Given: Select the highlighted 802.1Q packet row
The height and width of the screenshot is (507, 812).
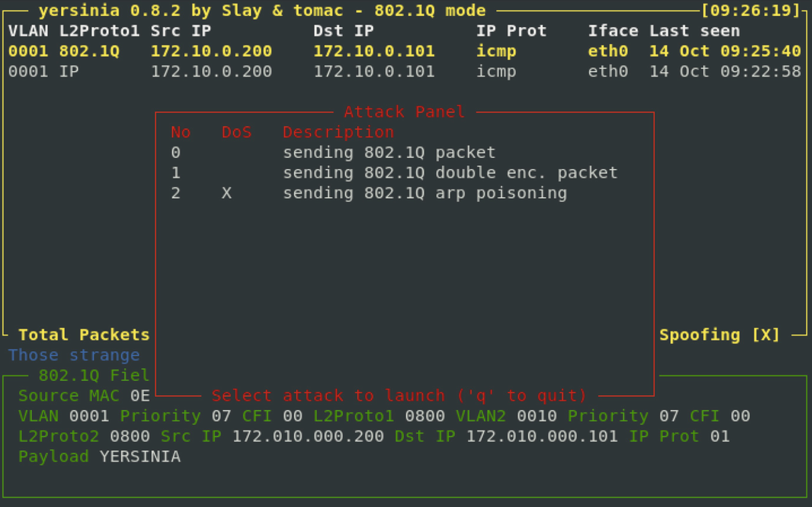Looking at the screenshot, I should [405, 51].
